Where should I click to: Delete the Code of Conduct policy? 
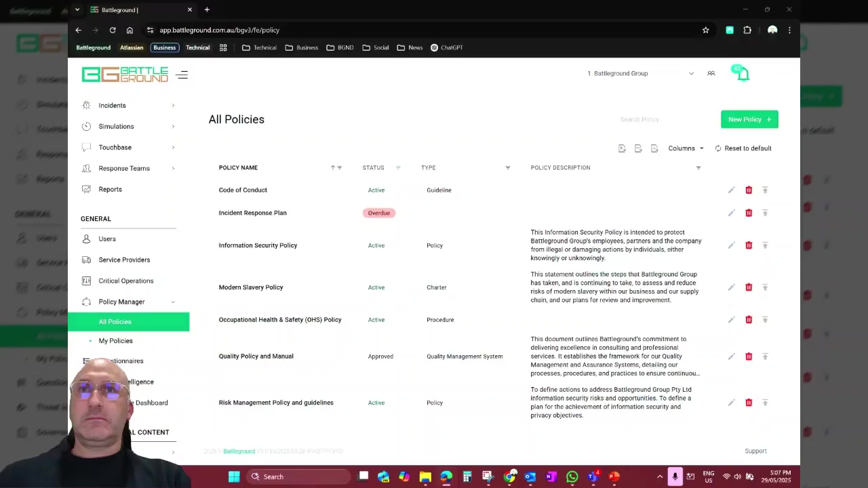[x=749, y=190]
